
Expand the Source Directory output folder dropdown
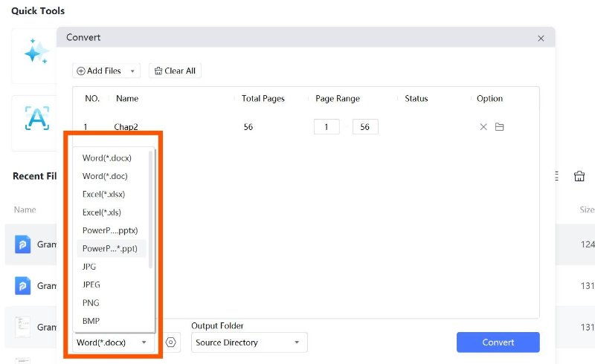[249, 342]
